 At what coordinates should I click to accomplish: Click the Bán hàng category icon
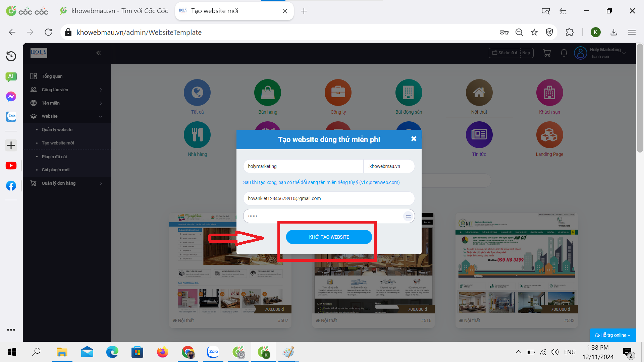coord(267,93)
